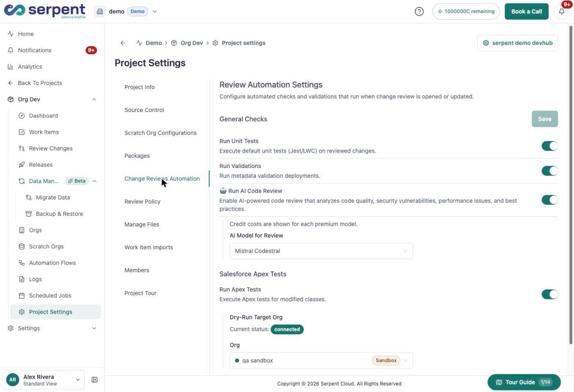574x392 pixels.
Task: Disable the Run Unit Tests toggle
Action: click(x=549, y=146)
